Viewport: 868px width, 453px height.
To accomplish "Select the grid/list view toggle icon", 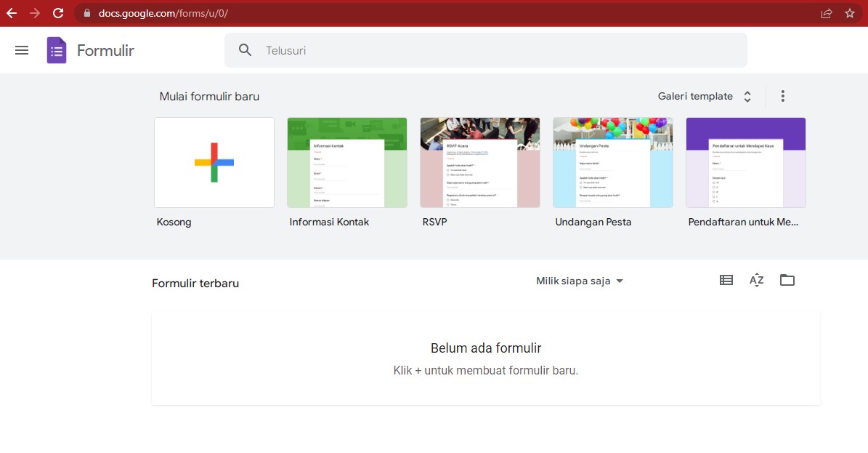I will point(726,279).
